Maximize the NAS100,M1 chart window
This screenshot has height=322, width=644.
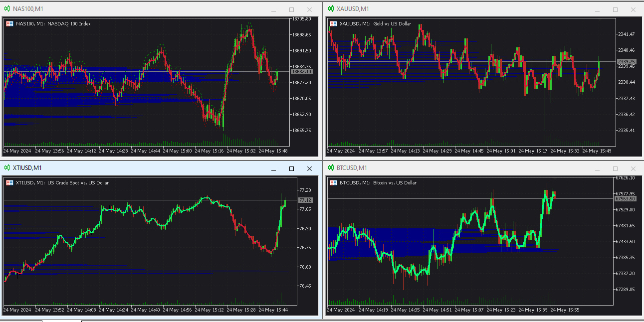(x=291, y=9)
